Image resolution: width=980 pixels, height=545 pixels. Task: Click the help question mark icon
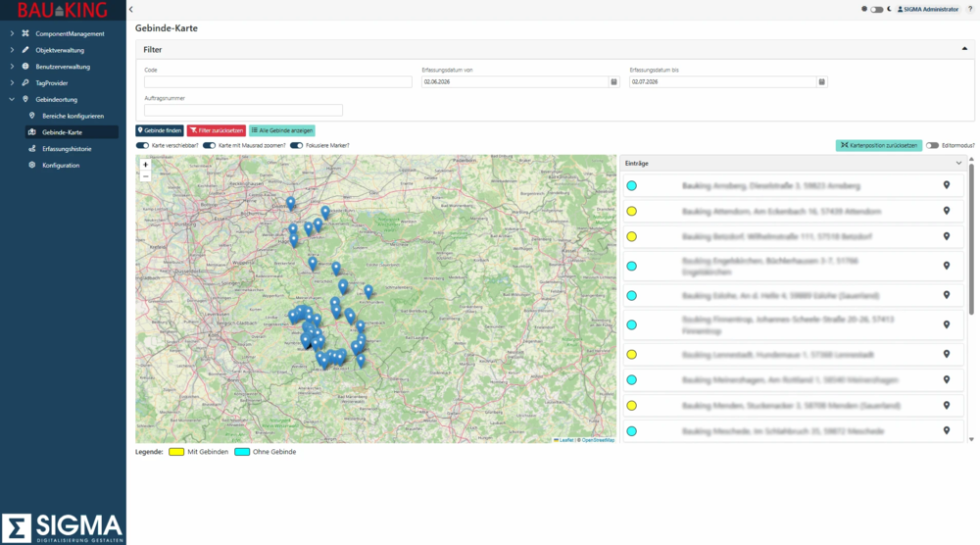tap(970, 9)
